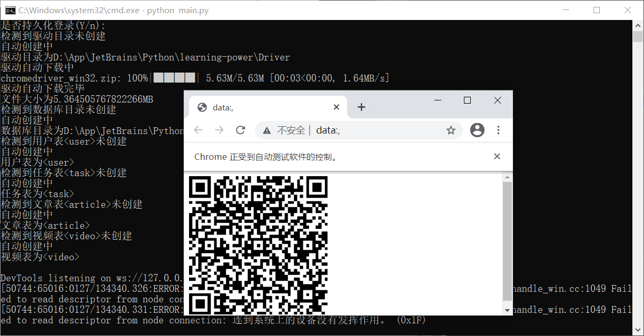Screen dimensions: 644x336
Task: Dismiss the automated test software infobar
Action: coord(497,156)
